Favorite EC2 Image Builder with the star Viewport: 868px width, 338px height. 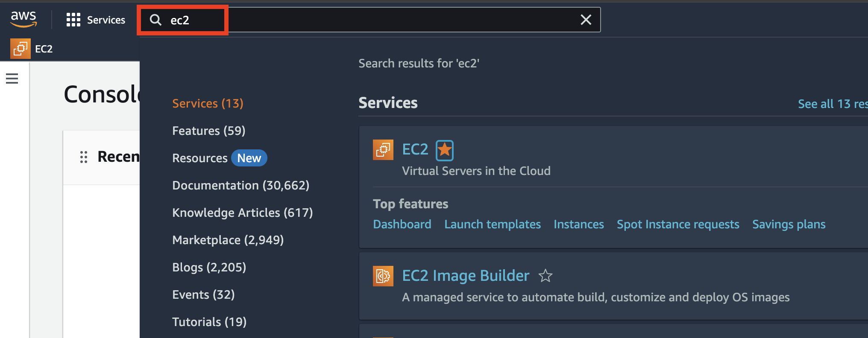pyautogui.click(x=545, y=276)
